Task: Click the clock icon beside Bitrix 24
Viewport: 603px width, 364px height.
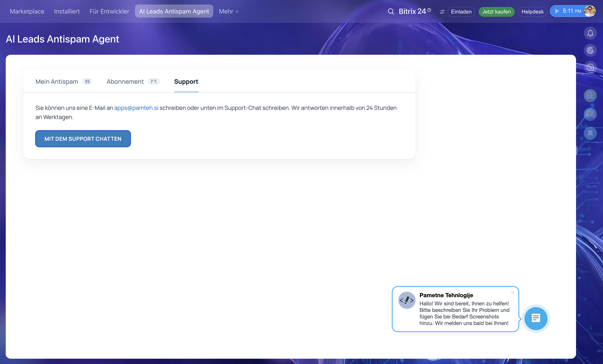Action: (429, 10)
